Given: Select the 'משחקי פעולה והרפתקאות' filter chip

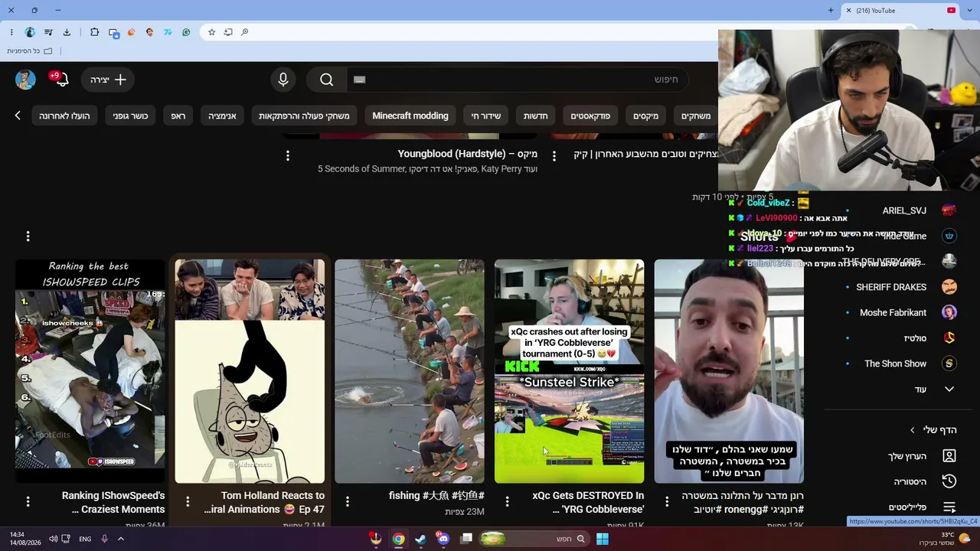Looking at the screenshot, I should [304, 116].
